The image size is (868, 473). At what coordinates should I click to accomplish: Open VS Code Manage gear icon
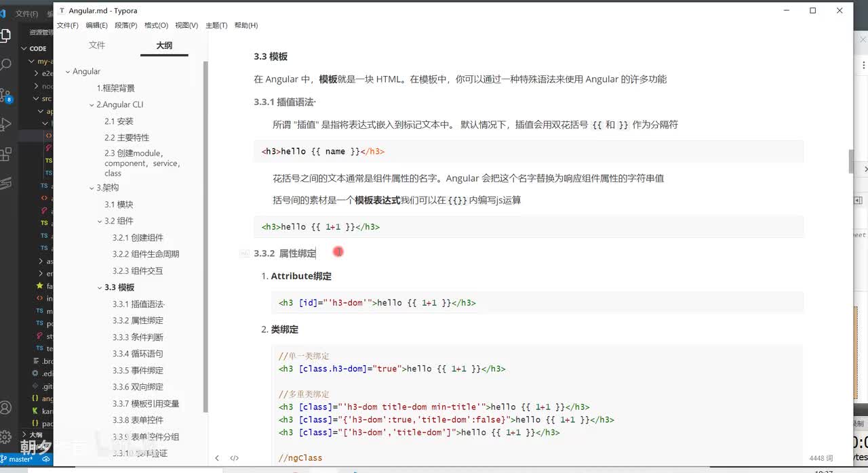(x=5, y=436)
